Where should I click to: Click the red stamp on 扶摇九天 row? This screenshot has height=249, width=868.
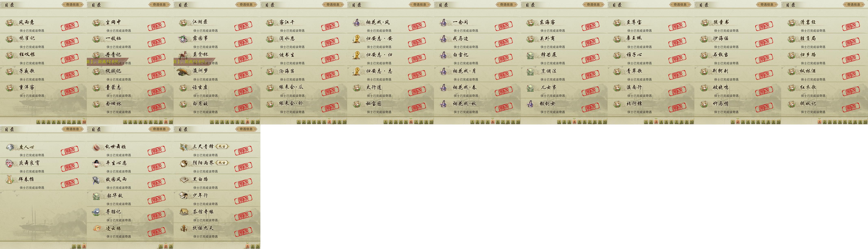243,232
